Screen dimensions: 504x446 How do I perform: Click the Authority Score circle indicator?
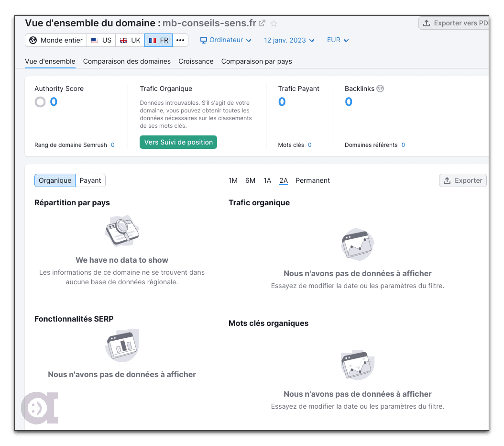coord(40,102)
